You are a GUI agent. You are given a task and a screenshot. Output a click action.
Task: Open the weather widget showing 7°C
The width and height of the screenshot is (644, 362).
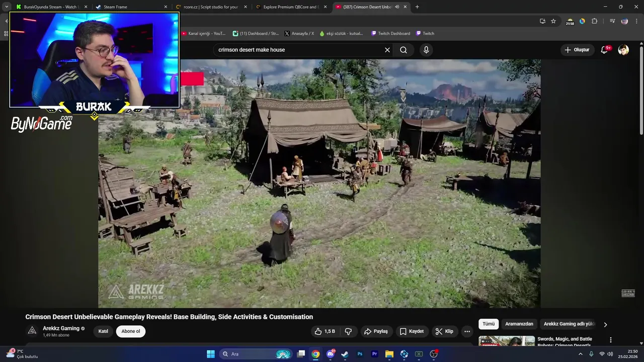pos(23,354)
